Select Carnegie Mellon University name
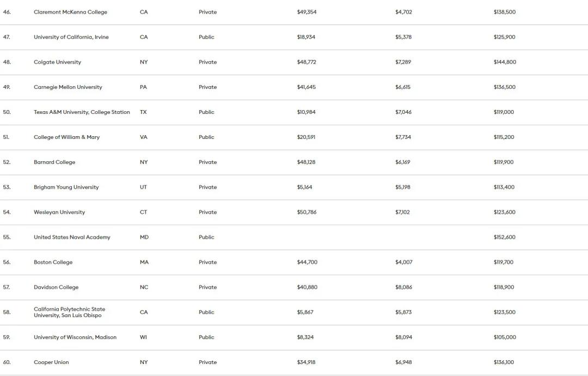Image resolution: width=588 pixels, height=376 pixels. [x=68, y=87]
